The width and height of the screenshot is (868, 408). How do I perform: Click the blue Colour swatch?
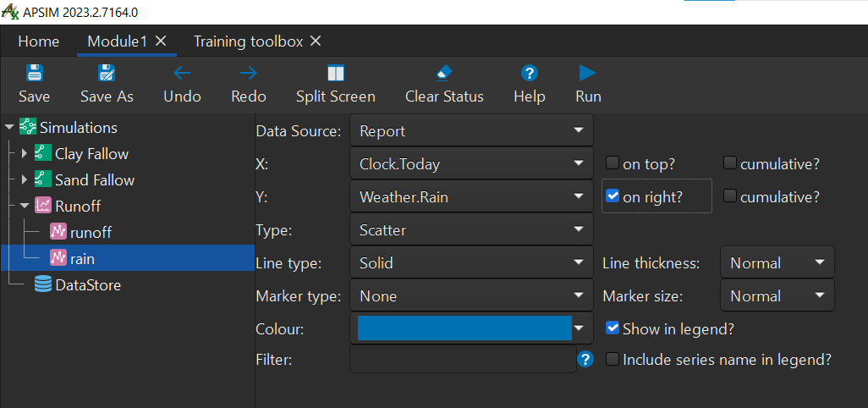coord(464,328)
